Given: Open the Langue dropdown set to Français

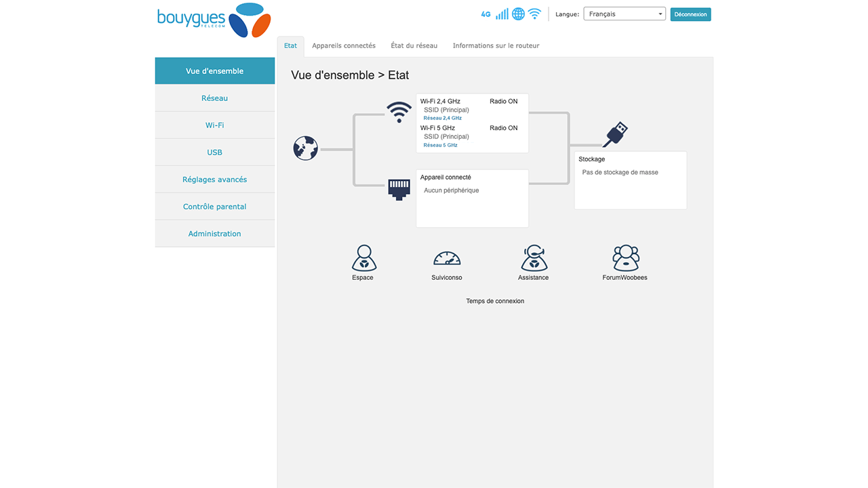Looking at the screenshot, I should (623, 13).
